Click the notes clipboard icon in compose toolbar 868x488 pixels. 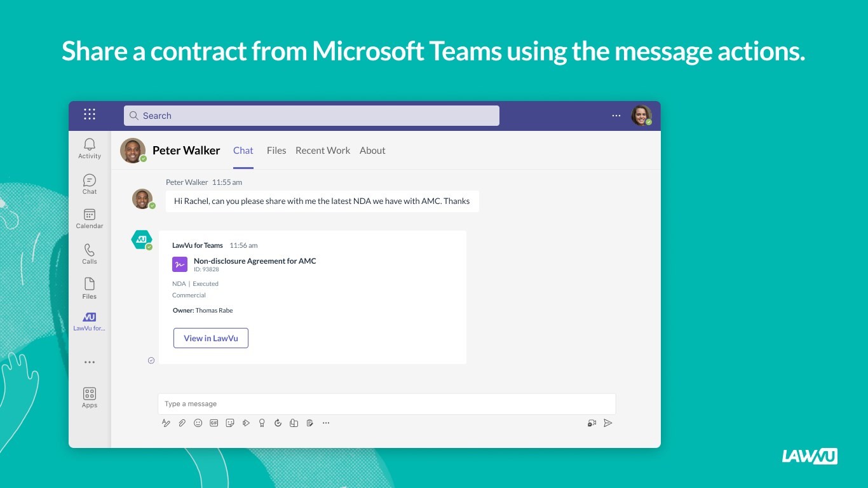click(x=310, y=423)
